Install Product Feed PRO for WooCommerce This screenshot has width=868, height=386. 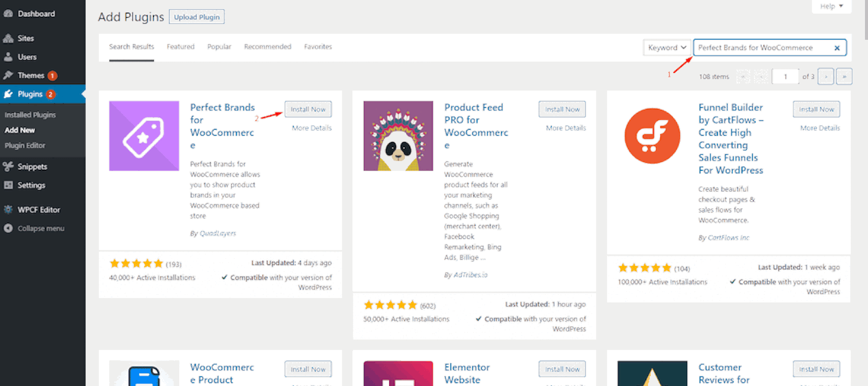[562, 109]
